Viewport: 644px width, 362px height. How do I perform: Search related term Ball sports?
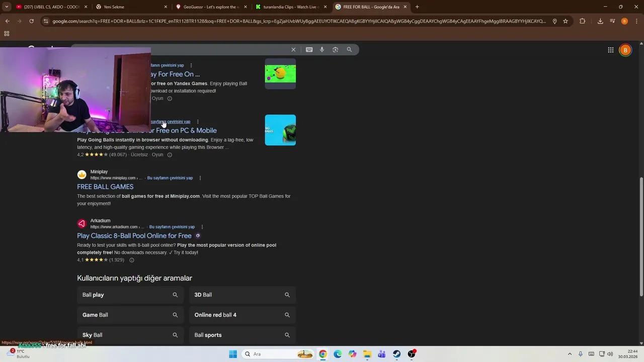pos(243,335)
